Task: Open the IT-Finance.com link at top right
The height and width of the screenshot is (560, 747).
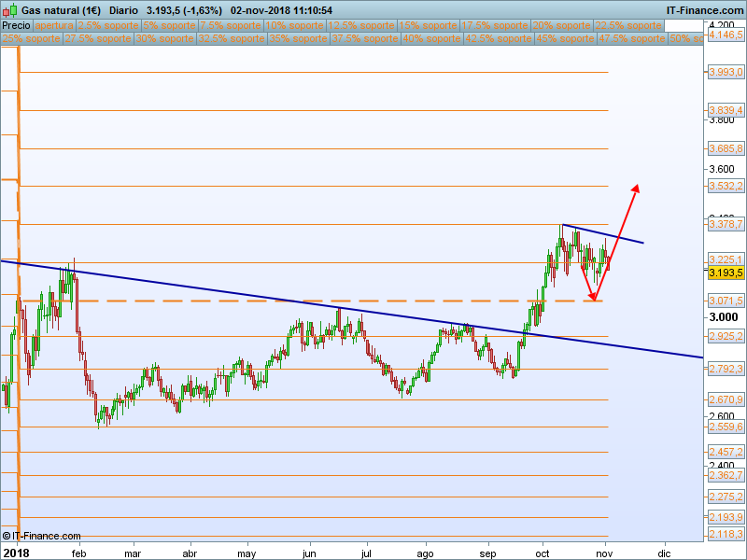Action: [x=704, y=10]
